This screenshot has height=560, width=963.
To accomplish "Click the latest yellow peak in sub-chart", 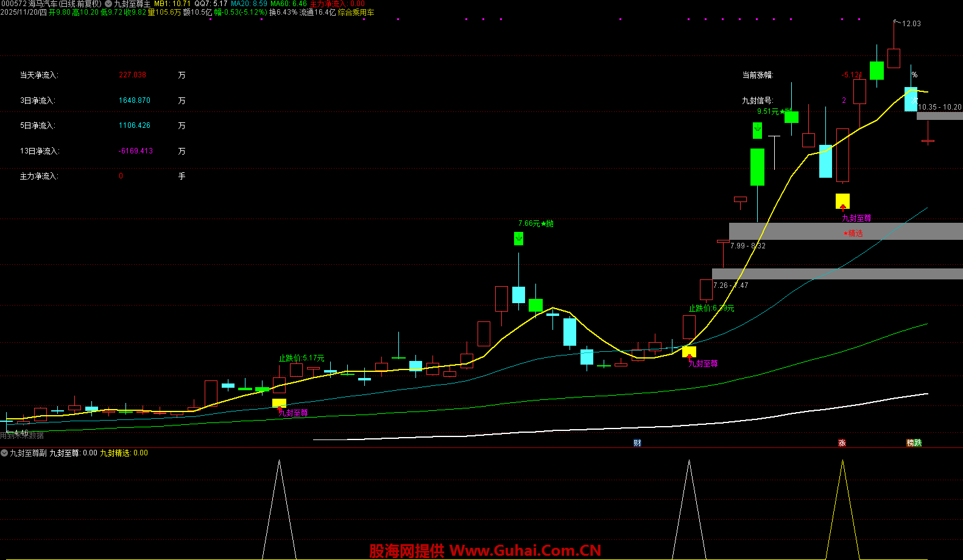I will pos(842,463).
